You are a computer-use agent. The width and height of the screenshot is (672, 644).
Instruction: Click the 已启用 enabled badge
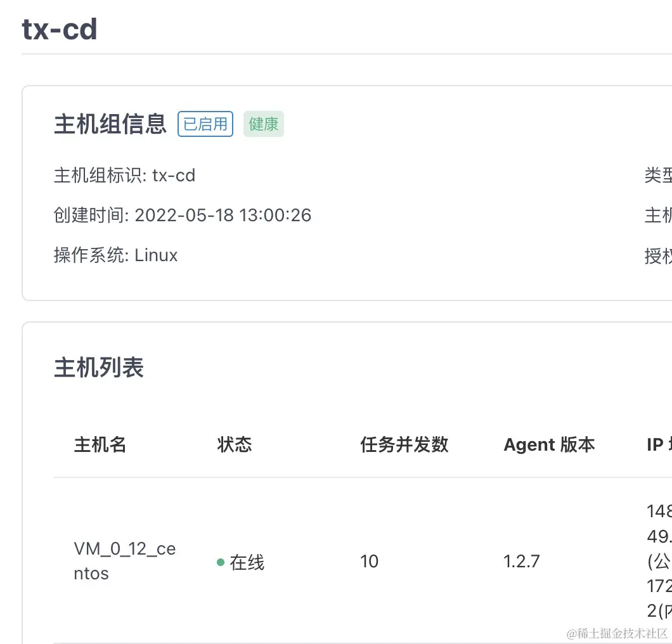tap(205, 124)
